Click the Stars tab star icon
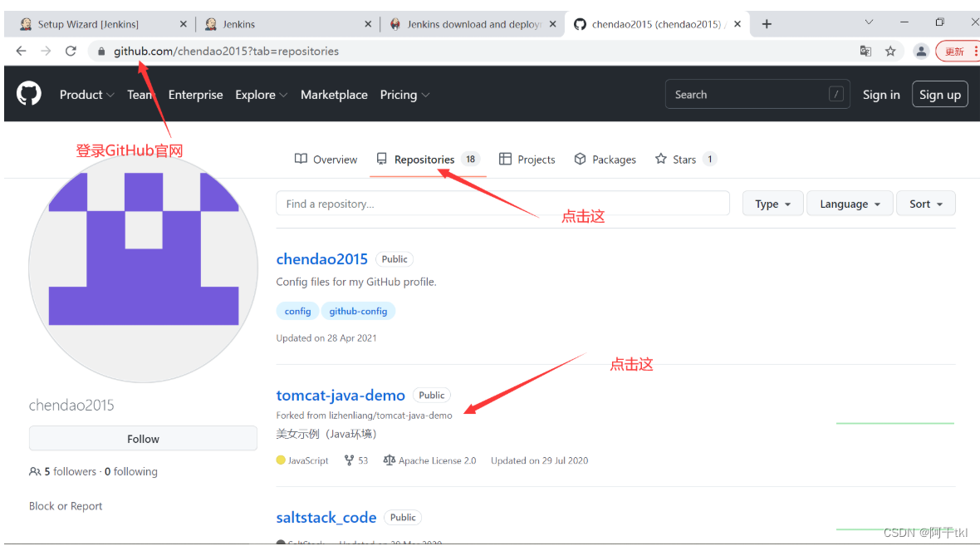The image size is (980, 546). click(660, 159)
